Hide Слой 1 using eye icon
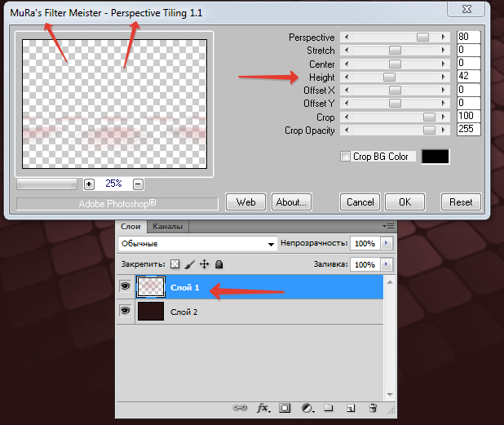504x425 pixels. click(x=126, y=287)
